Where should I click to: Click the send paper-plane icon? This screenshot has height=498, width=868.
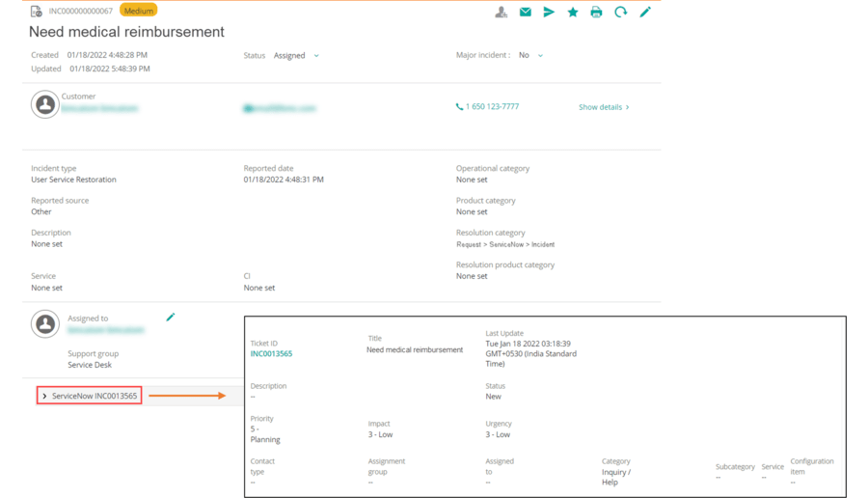pyautogui.click(x=549, y=13)
